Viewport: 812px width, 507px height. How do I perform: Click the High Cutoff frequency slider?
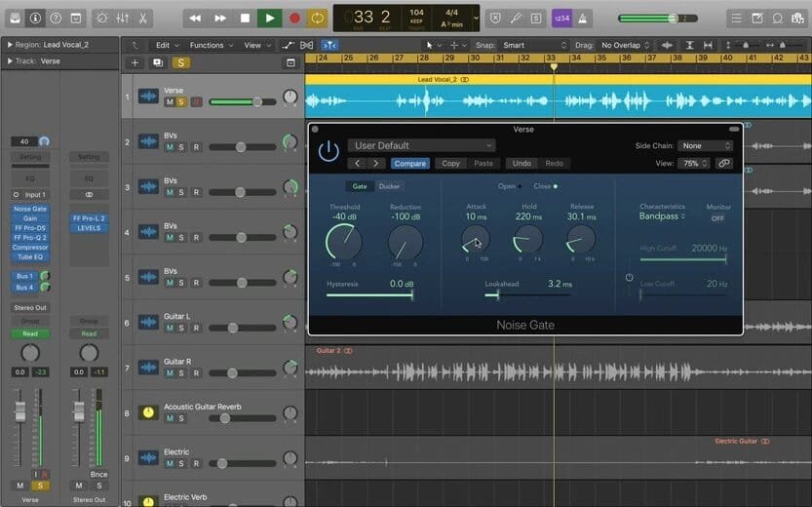tap(683, 259)
